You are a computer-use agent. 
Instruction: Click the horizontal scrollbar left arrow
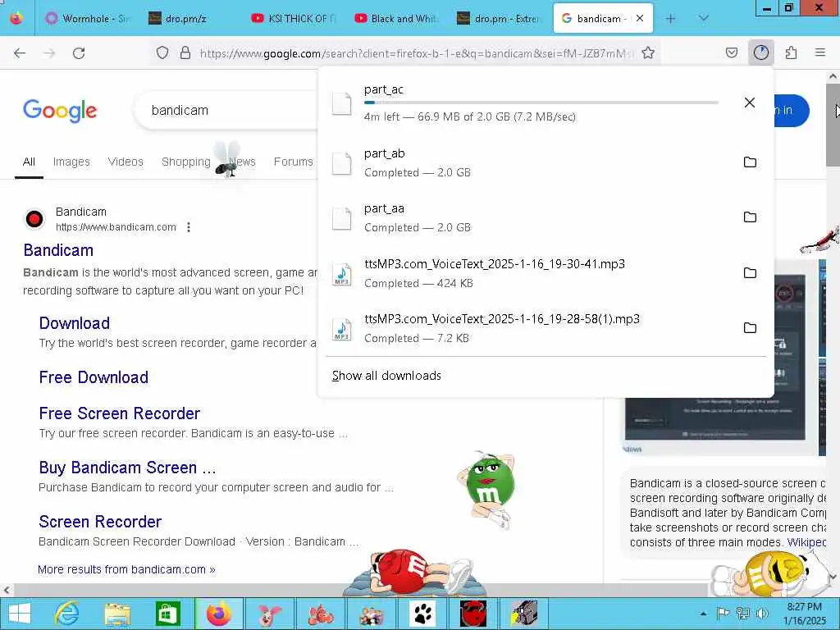pyautogui.click(x=6, y=590)
